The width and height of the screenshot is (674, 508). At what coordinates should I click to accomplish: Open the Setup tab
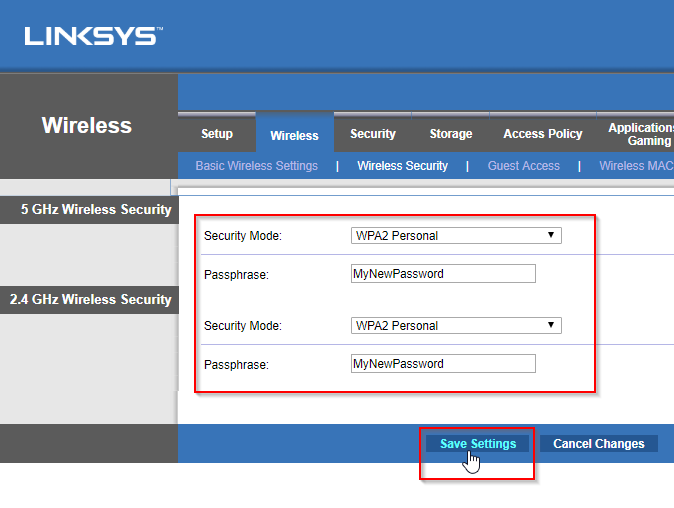click(217, 133)
